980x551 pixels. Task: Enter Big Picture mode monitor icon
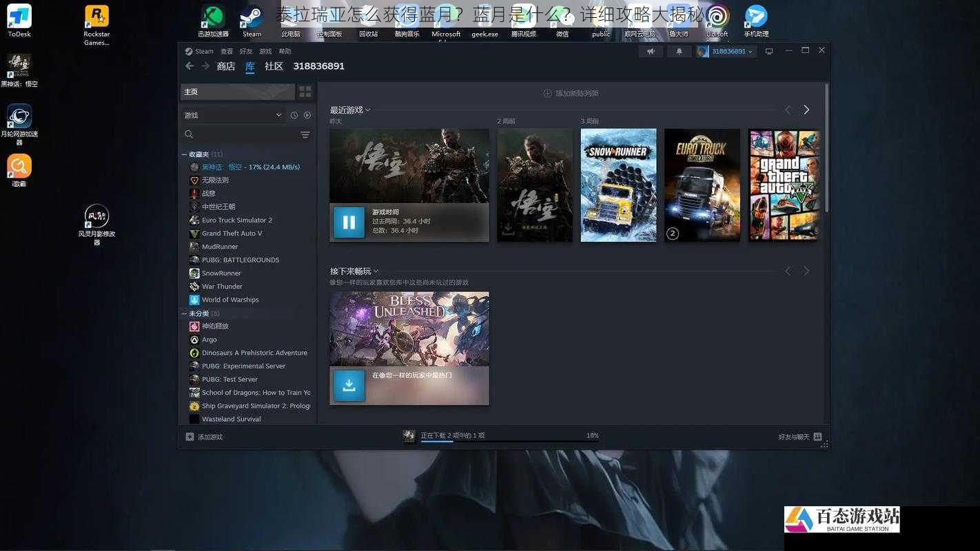(769, 52)
